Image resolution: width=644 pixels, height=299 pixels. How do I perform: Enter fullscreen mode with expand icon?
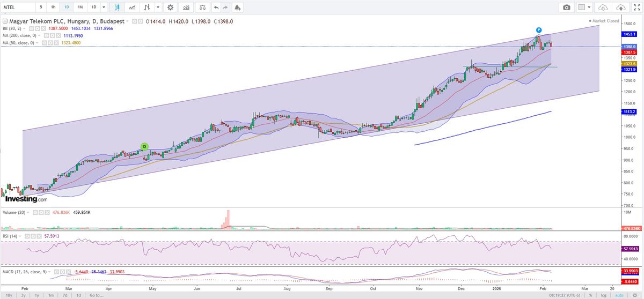pyautogui.click(x=636, y=8)
